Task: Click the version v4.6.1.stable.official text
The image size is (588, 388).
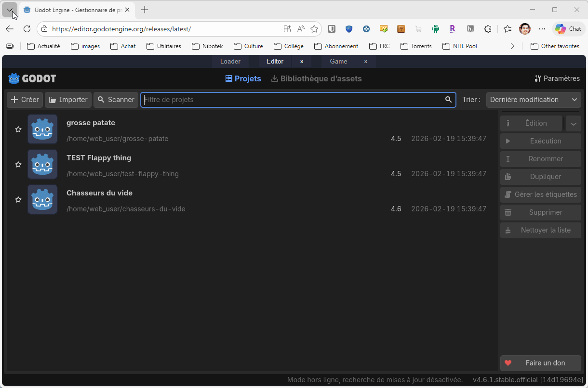Action: (528, 380)
